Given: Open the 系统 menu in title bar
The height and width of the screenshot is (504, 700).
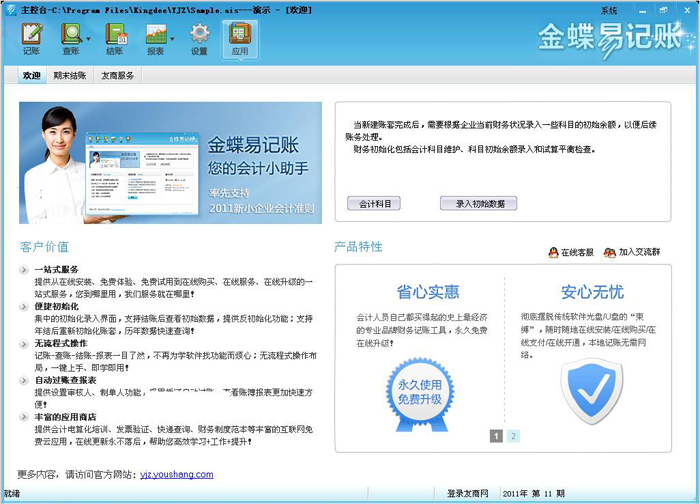Looking at the screenshot, I should coord(609,11).
